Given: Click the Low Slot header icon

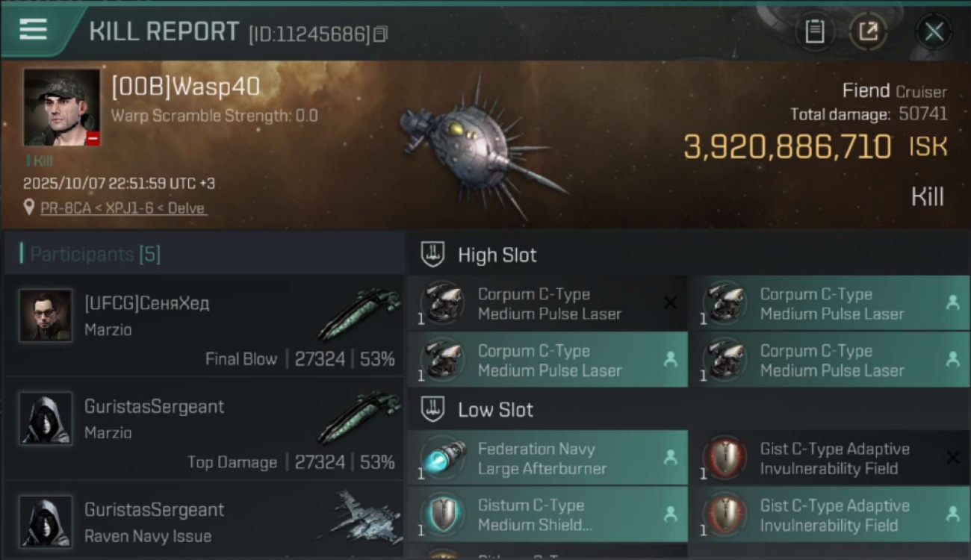Looking at the screenshot, I should click(x=433, y=409).
